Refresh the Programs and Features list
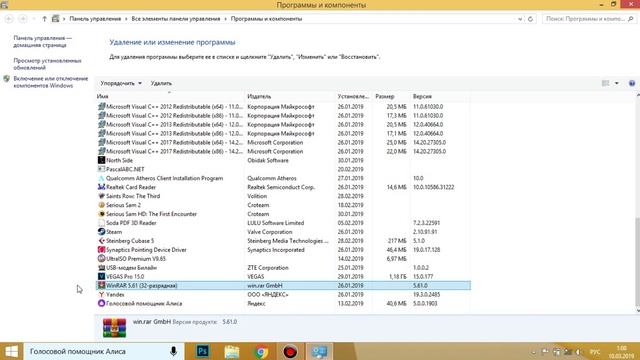This screenshot has width=640, height=360. (x=530, y=19)
